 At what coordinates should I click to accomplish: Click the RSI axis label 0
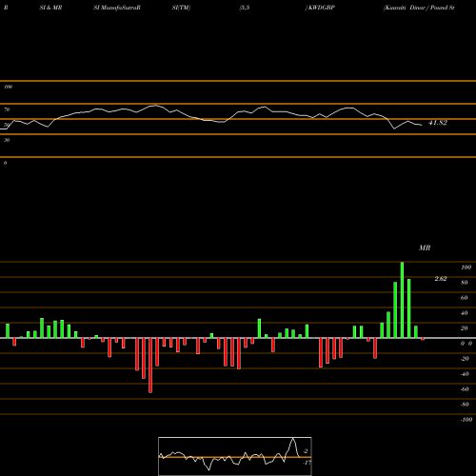(x=5, y=163)
